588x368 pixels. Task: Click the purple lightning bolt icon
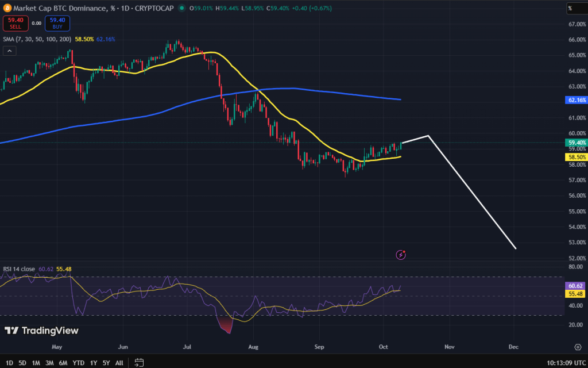(x=402, y=254)
